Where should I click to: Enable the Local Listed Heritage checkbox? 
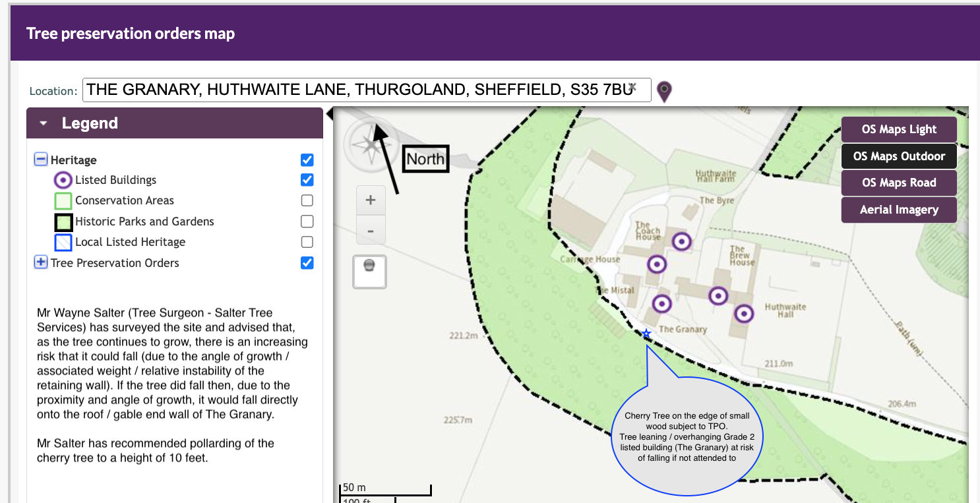click(x=307, y=242)
